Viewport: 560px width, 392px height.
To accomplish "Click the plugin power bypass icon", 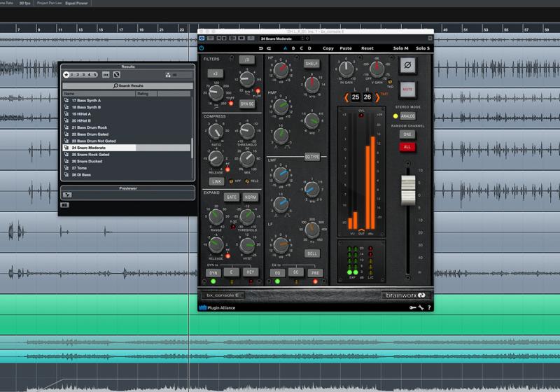I will point(202,48).
